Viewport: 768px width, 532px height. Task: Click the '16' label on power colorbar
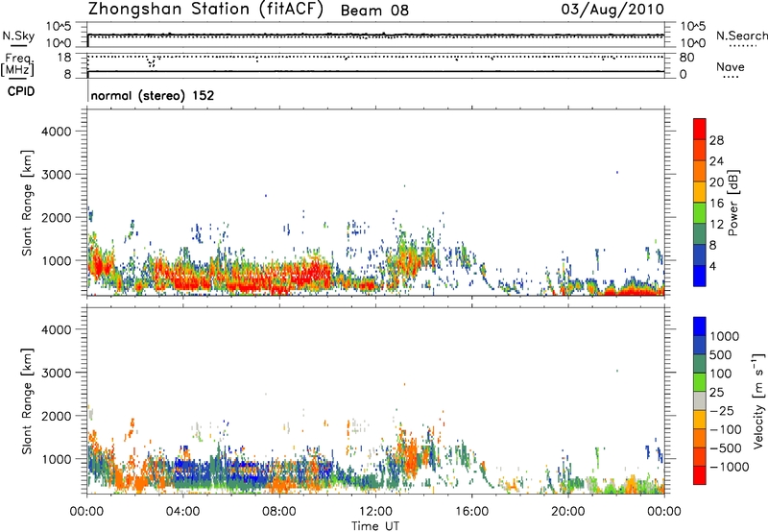coord(716,204)
